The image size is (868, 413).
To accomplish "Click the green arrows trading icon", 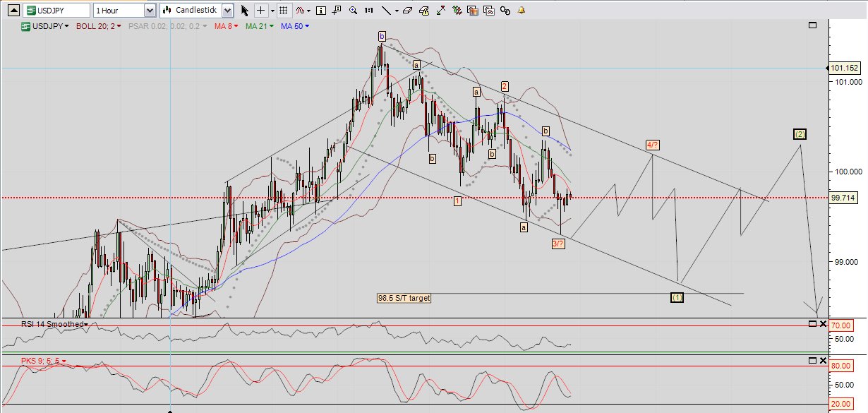I will (458, 11).
